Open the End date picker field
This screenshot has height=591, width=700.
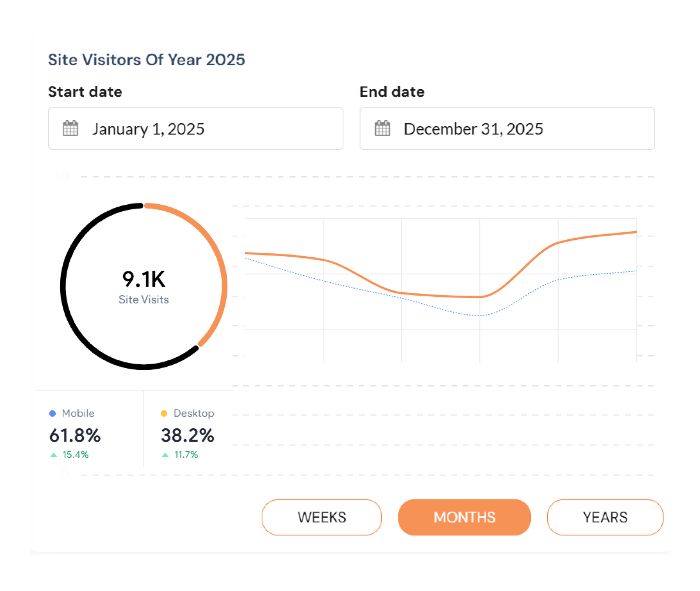point(507,128)
